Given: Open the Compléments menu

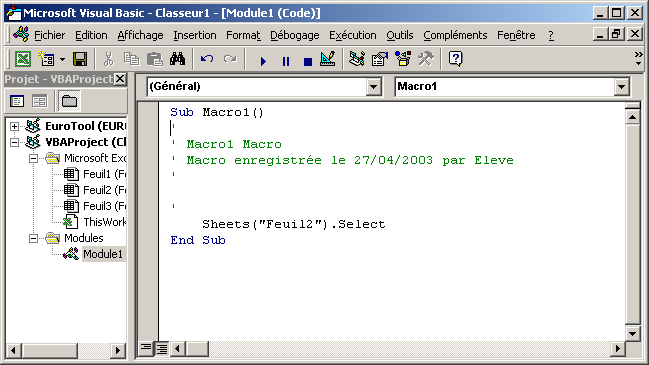Looking at the screenshot, I should [x=455, y=36].
